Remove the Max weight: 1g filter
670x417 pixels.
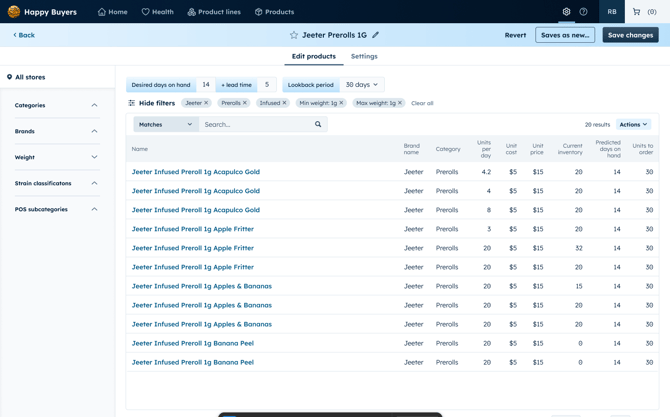(x=400, y=103)
